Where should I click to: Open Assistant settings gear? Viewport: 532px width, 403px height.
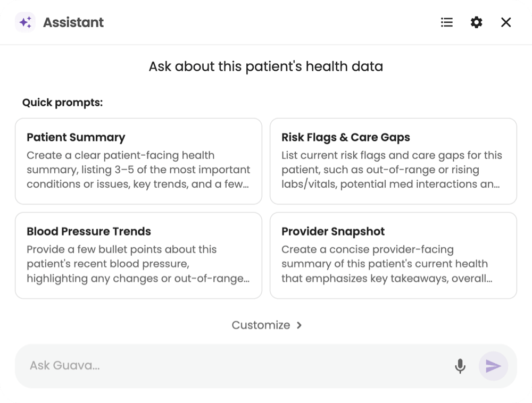pyautogui.click(x=476, y=22)
